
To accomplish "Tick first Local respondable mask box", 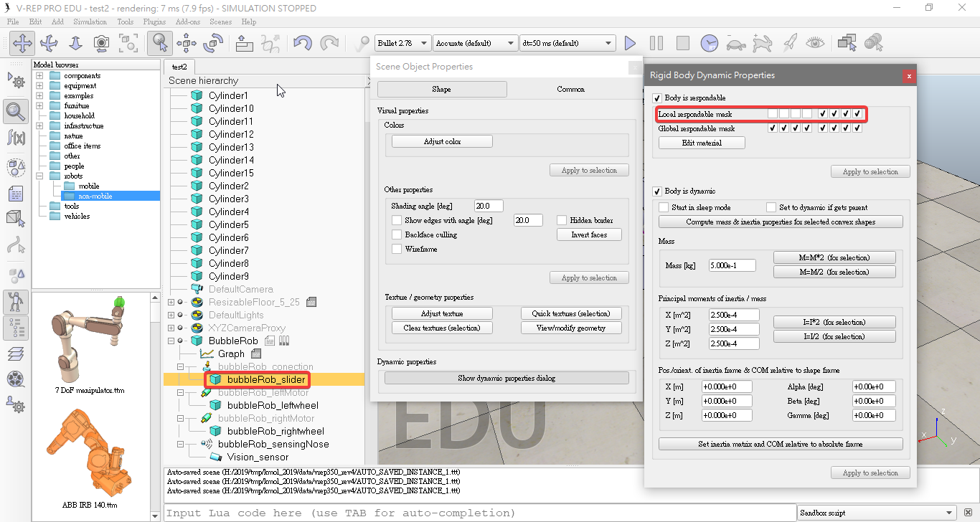I will coord(772,113).
